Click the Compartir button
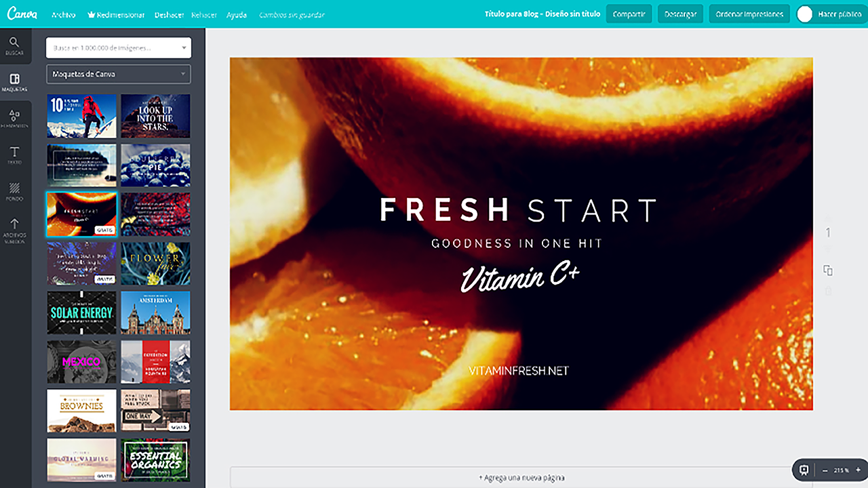Viewport: 868px width, 488px height. 629,14
